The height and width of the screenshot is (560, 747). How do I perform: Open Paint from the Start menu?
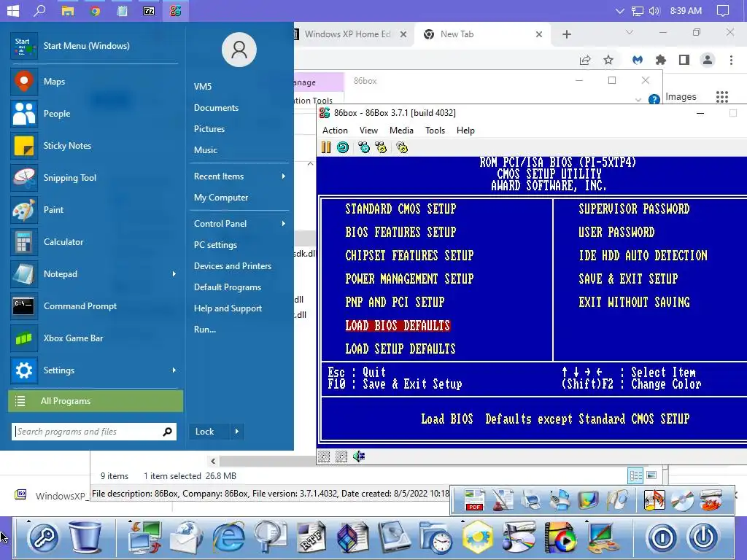[94, 210]
